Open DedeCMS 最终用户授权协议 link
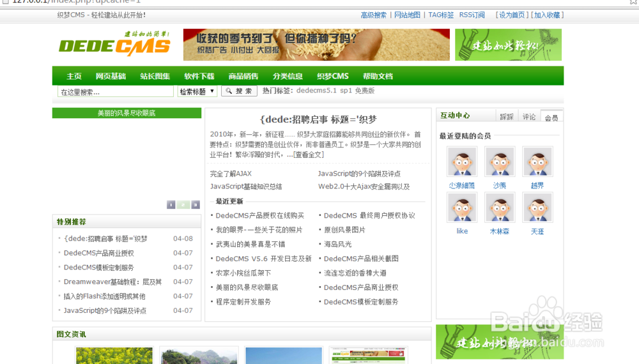The width and height of the screenshot is (639, 364). coord(369,215)
